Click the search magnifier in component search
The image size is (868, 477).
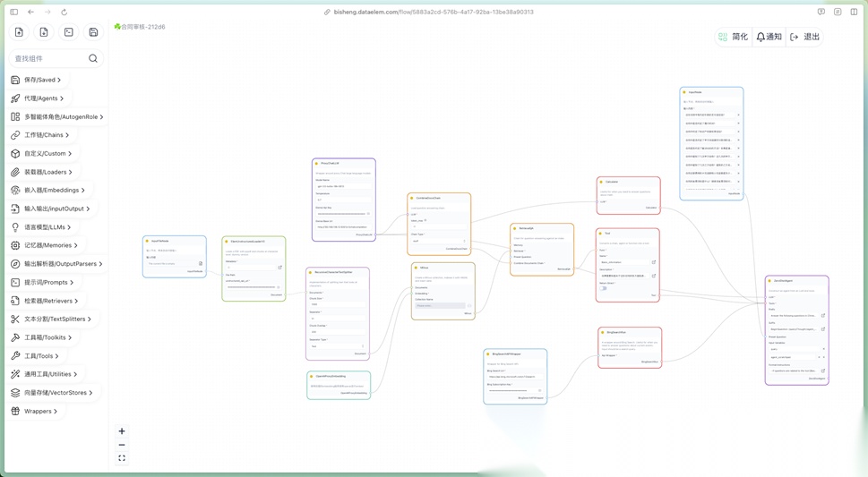tap(93, 58)
